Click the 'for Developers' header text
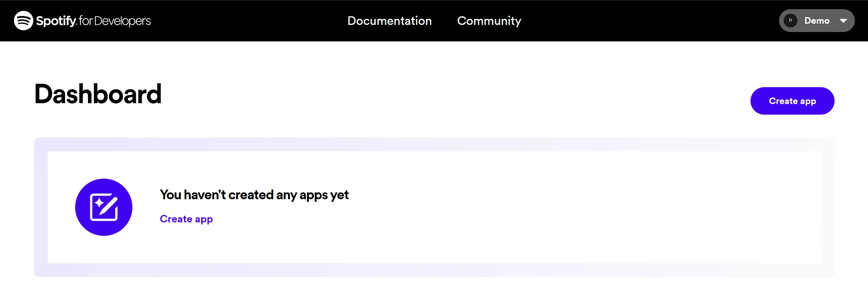Image resolution: width=868 pixels, height=295 pixels. pos(115,21)
